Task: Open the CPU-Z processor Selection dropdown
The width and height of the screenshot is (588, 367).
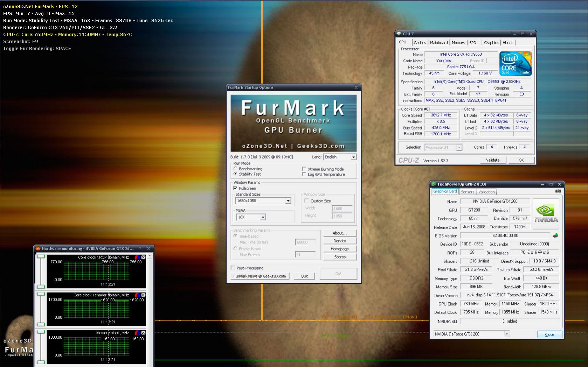Action: tap(443, 147)
